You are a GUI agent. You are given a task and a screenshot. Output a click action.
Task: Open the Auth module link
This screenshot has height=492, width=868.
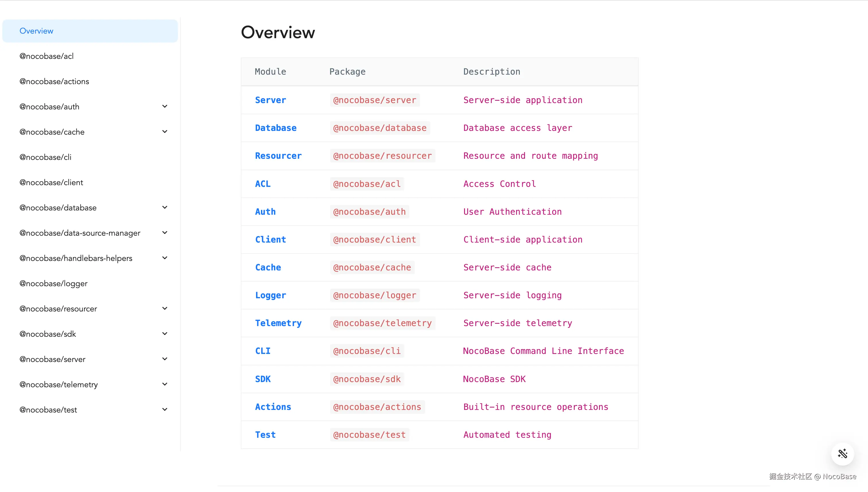pyautogui.click(x=265, y=212)
